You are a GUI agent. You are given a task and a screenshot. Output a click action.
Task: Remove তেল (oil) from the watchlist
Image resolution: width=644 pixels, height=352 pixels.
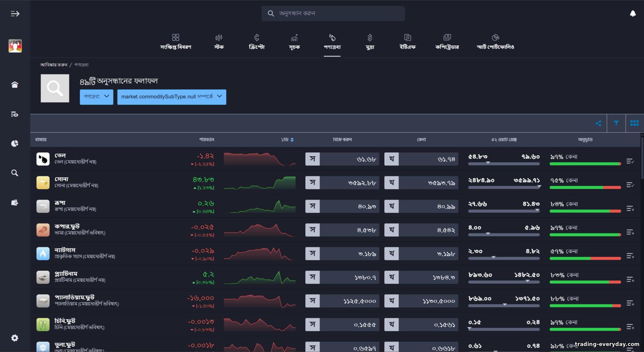(x=630, y=161)
